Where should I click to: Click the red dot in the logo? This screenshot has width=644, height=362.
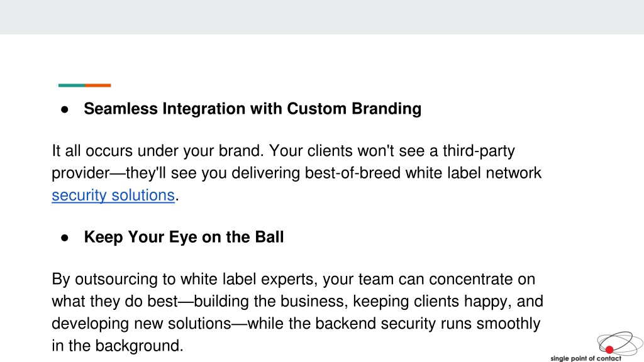click(x=609, y=349)
